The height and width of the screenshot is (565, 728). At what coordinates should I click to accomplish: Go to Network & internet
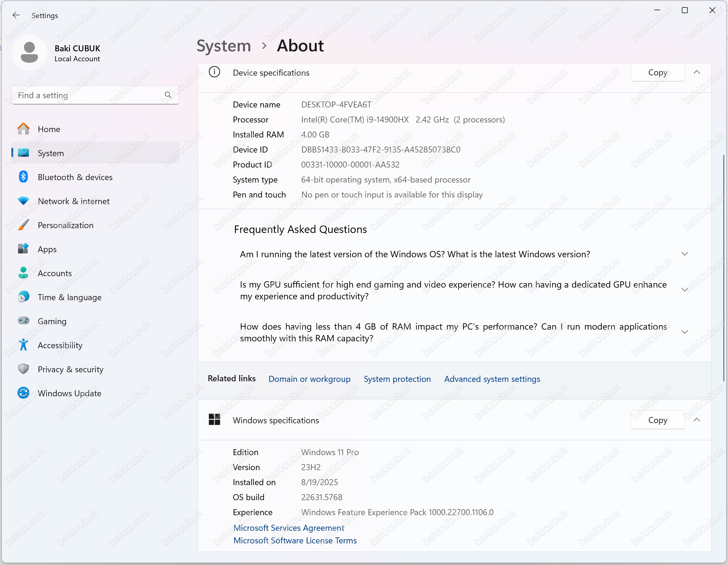tap(95, 201)
